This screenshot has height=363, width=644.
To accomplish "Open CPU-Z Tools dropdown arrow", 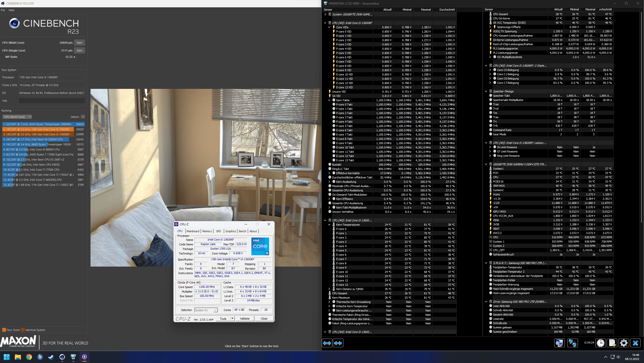I will [232, 319].
